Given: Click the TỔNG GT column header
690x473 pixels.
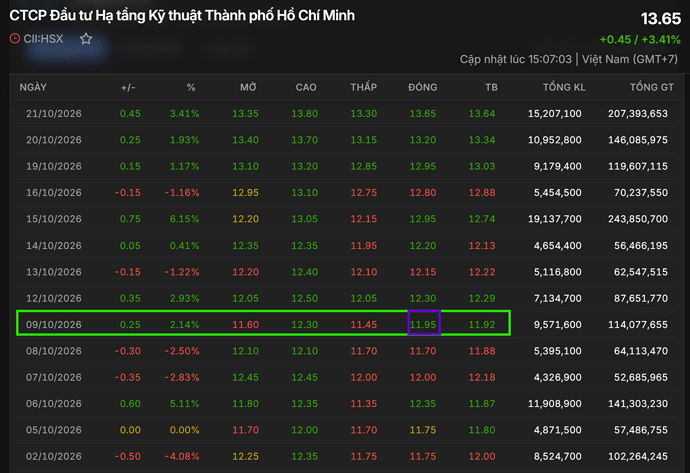Looking at the screenshot, I should coord(652,87).
